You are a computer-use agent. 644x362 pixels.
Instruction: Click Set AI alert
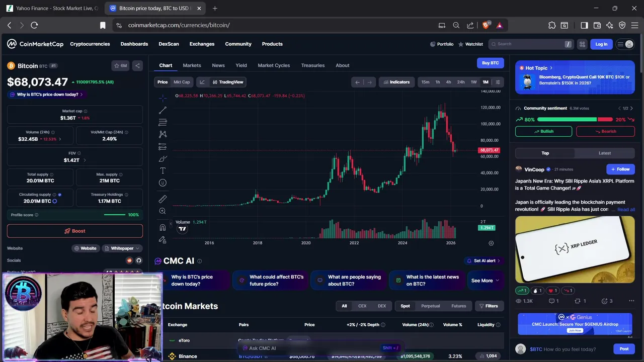pyautogui.click(x=484, y=260)
